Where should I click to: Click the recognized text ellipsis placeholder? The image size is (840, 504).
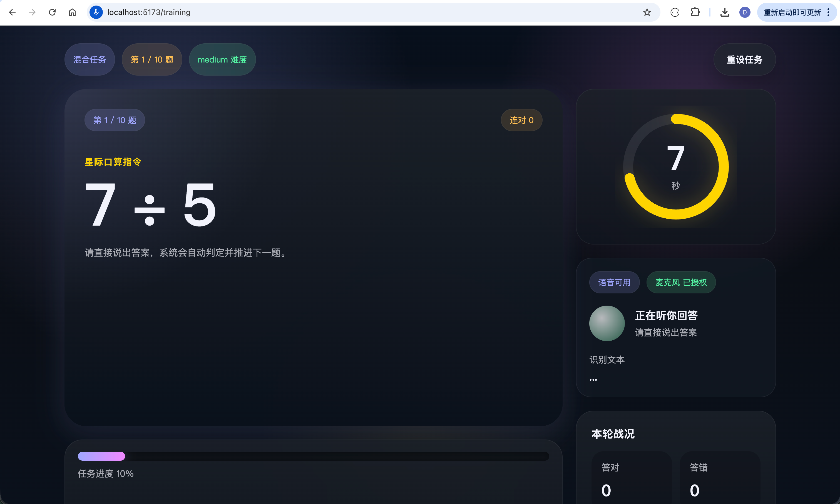[x=593, y=380]
